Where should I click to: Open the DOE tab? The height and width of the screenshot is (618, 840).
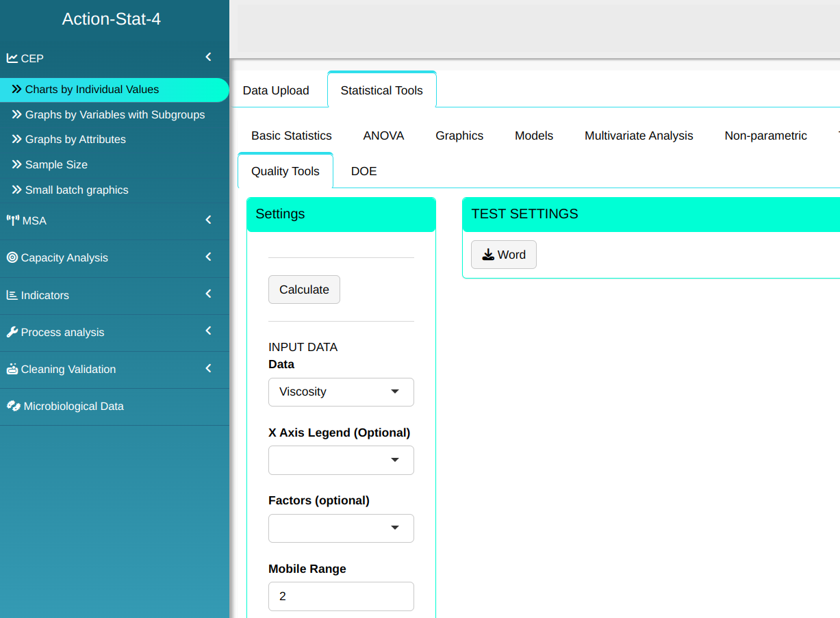coord(364,171)
